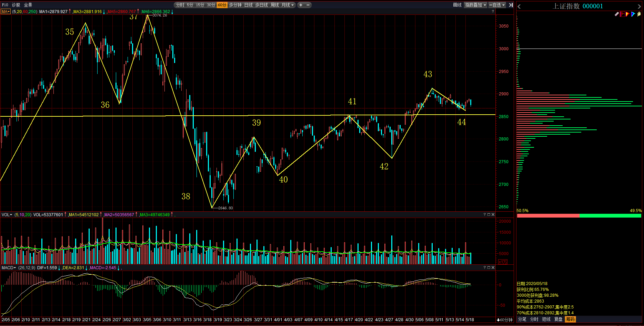The image size is (644, 326).
Task: Go to previous stock with left arrow
Action: [x=519, y=6]
